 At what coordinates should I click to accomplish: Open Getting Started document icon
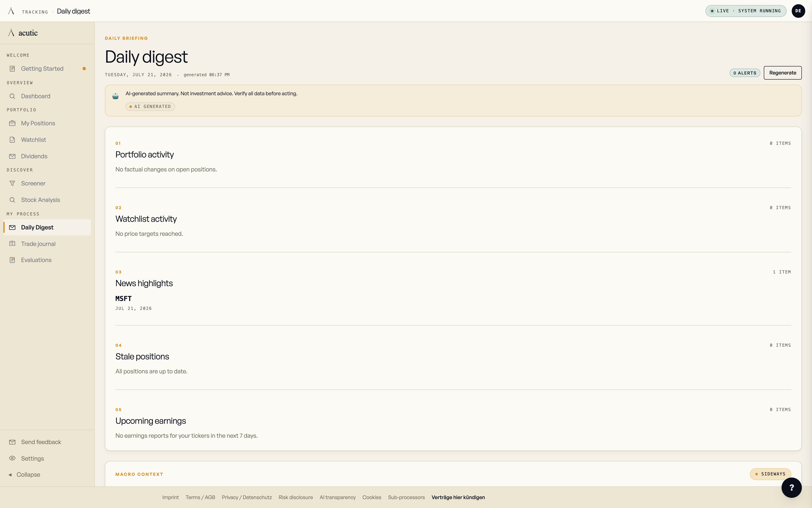pos(12,69)
